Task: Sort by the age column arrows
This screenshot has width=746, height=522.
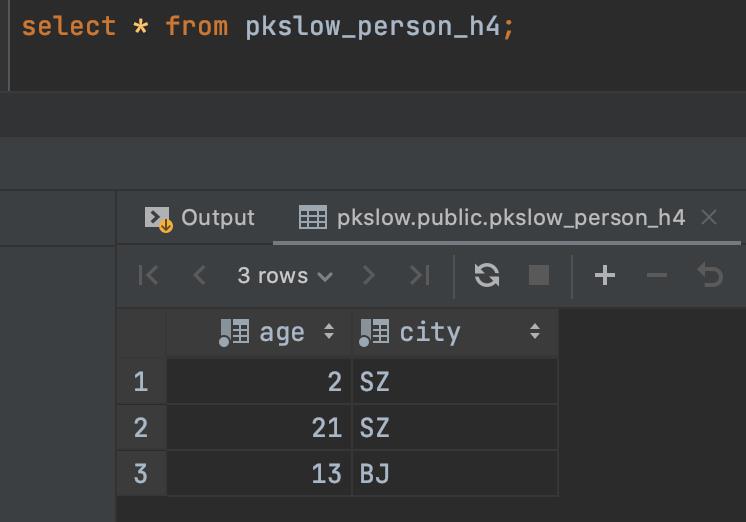Action: (x=329, y=332)
